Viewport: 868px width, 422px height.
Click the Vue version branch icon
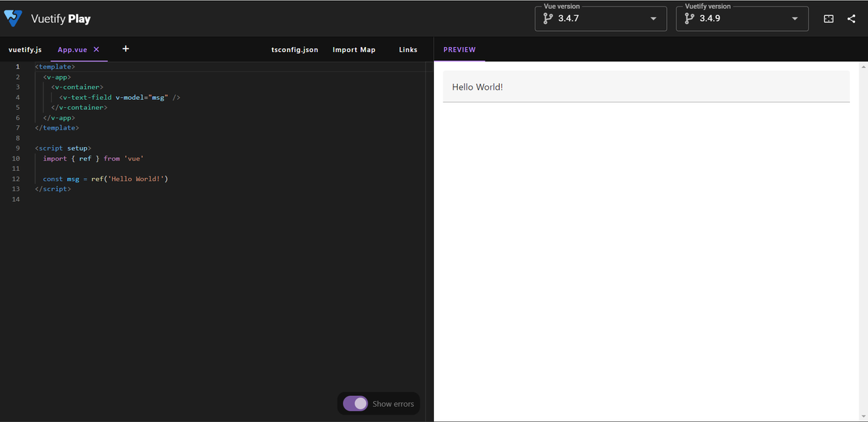548,18
